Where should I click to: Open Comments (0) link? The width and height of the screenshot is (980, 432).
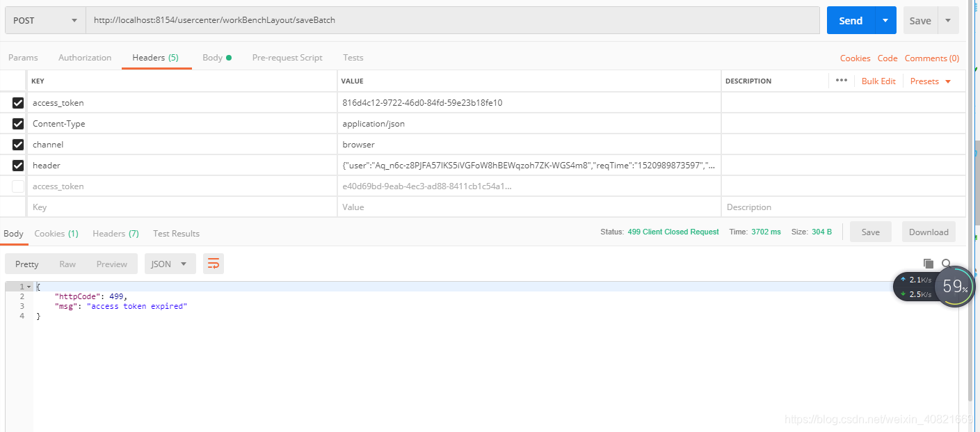pyautogui.click(x=932, y=58)
